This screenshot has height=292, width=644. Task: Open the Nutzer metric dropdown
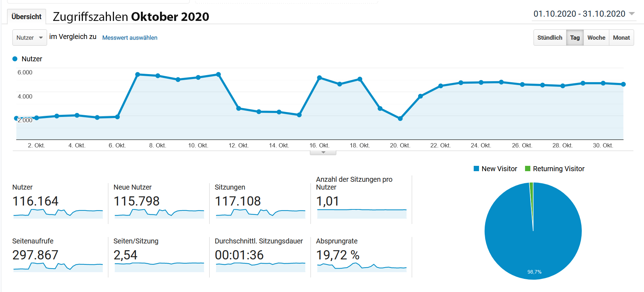click(x=29, y=38)
